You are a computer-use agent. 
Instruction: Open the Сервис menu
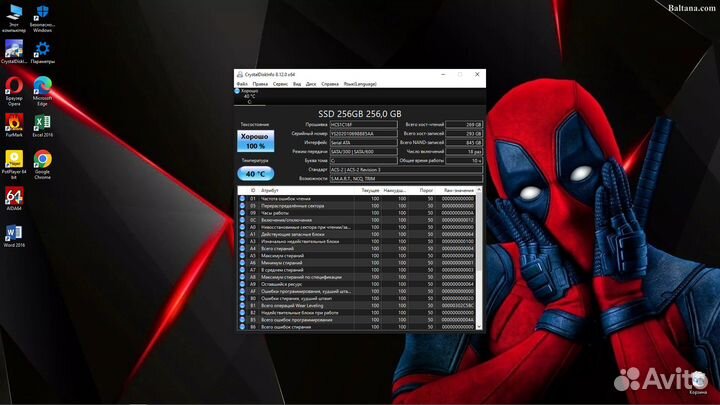[x=280, y=84]
